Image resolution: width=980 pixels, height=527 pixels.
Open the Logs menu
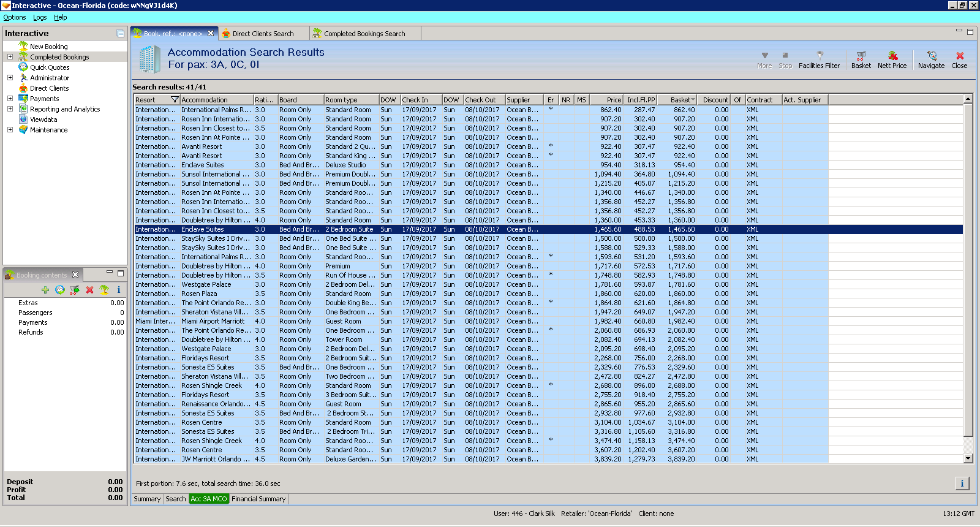[x=40, y=17]
